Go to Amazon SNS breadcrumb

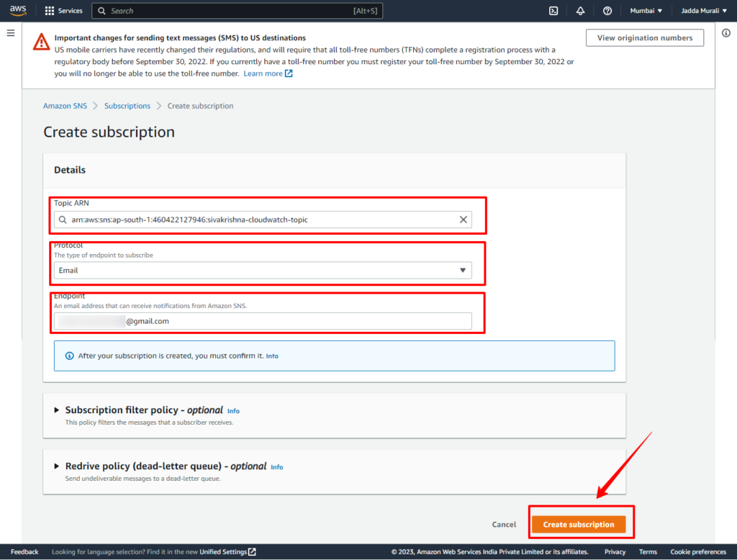[65, 106]
